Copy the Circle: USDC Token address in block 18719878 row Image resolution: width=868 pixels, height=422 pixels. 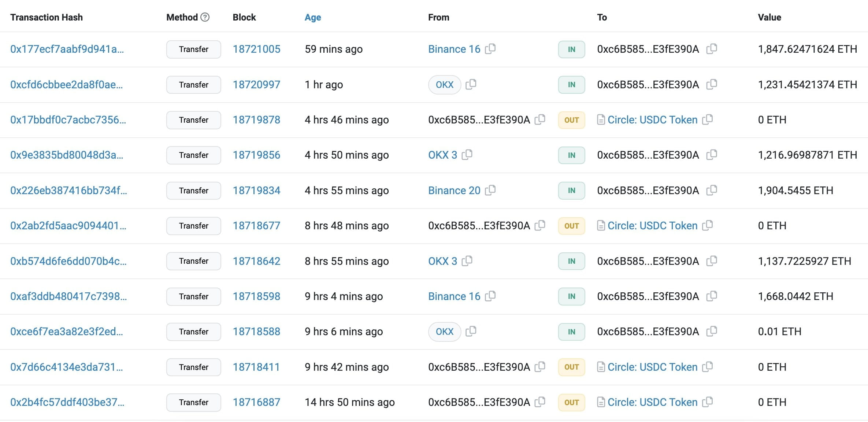pos(707,119)
